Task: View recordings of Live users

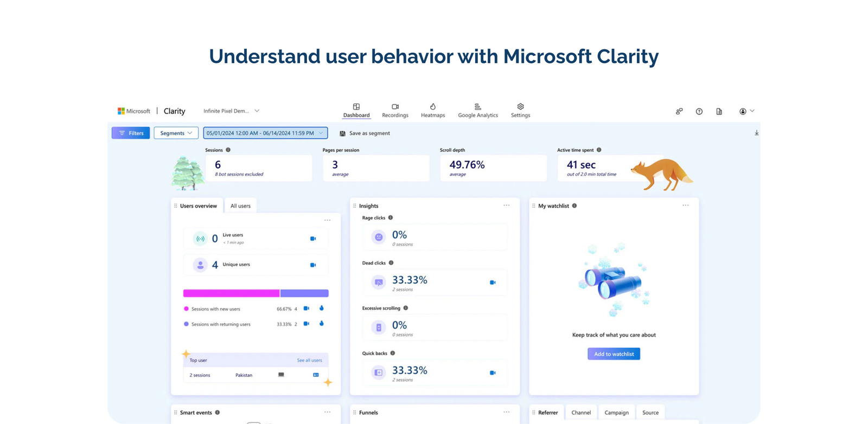Action: [x=313, y=239]
